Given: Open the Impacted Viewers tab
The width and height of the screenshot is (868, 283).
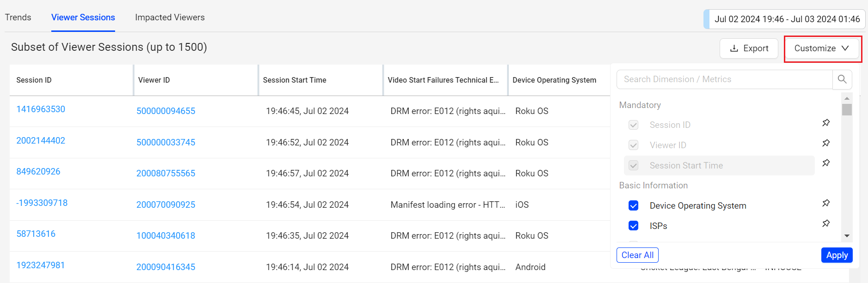Looking at the screenshot, I should 170,18.
